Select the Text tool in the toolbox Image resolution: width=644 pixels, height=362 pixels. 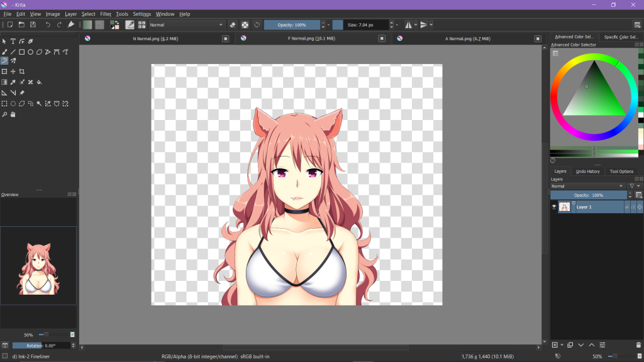click(13, 41)
